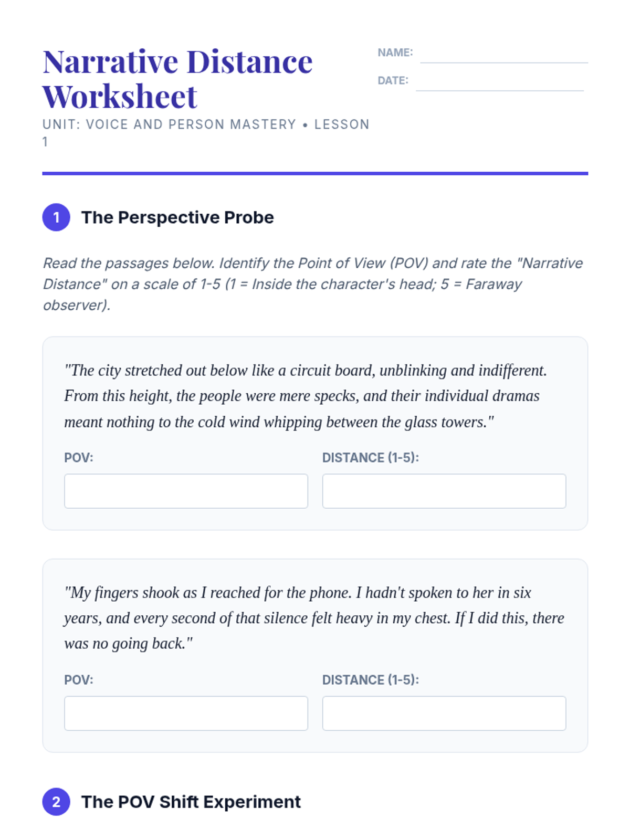Click the number 1 section badge
Screen dimensions: 630x840
click(56, 217)
